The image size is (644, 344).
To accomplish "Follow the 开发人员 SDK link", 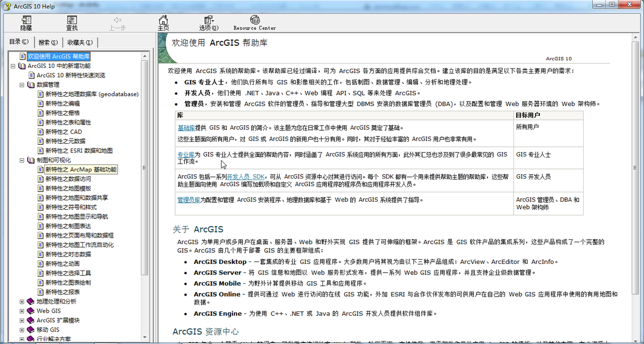I will click(246, 177).
